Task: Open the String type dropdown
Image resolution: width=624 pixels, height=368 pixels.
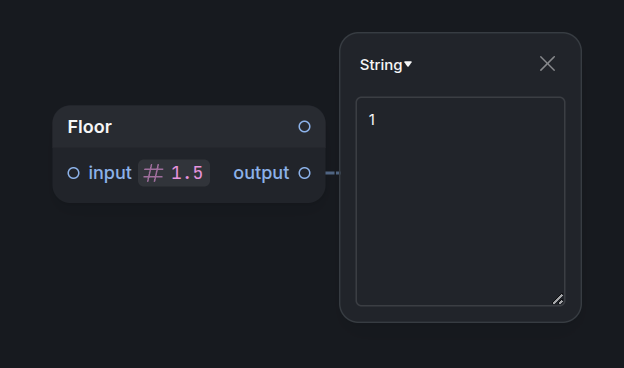Action: [386, 65]
